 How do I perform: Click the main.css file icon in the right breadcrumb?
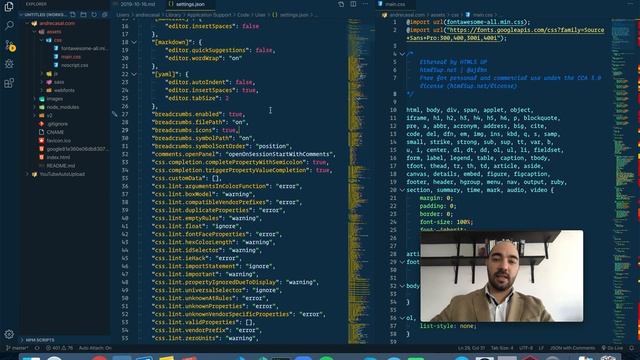(468, 15)
